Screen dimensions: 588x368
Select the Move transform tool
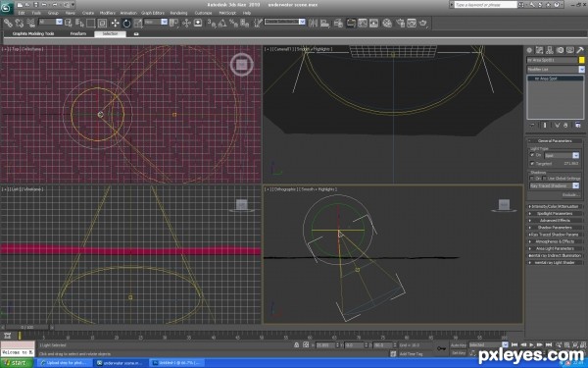click(115, 24)
